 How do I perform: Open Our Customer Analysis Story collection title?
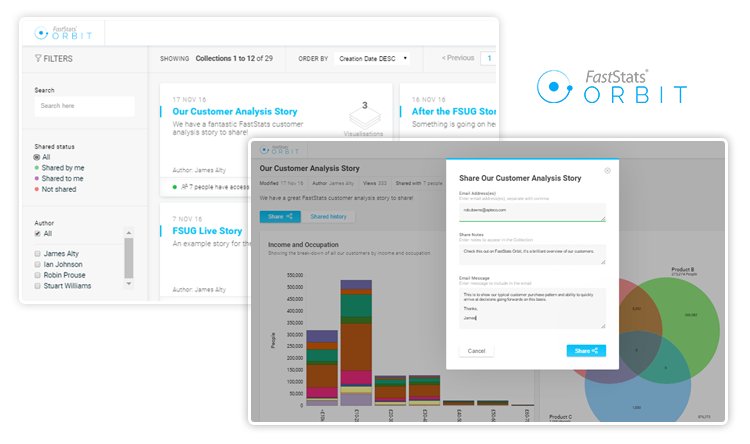click(x=235, y=111)
